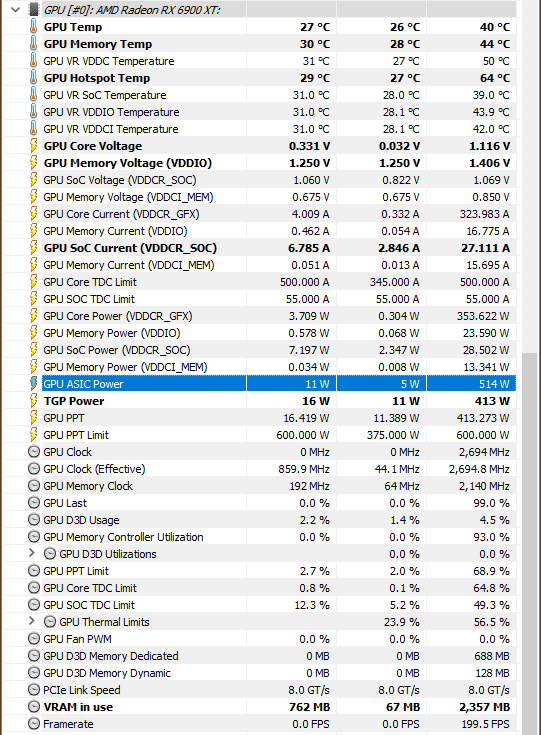
Task: Click lightning icon beside GPU SoC Current
Action: coord(33,248)
